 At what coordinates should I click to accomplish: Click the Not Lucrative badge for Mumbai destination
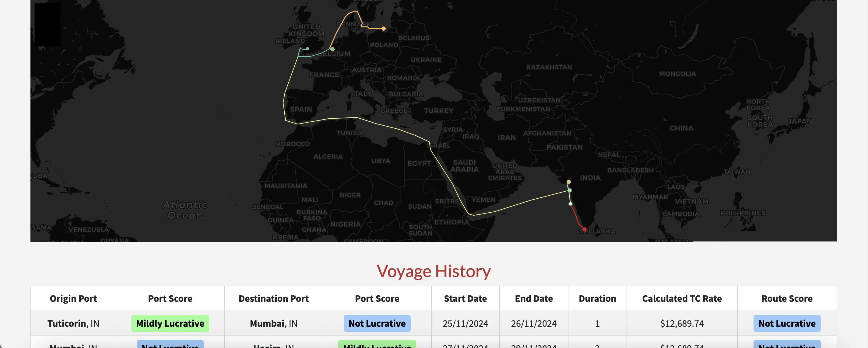[x=377, y=323]
